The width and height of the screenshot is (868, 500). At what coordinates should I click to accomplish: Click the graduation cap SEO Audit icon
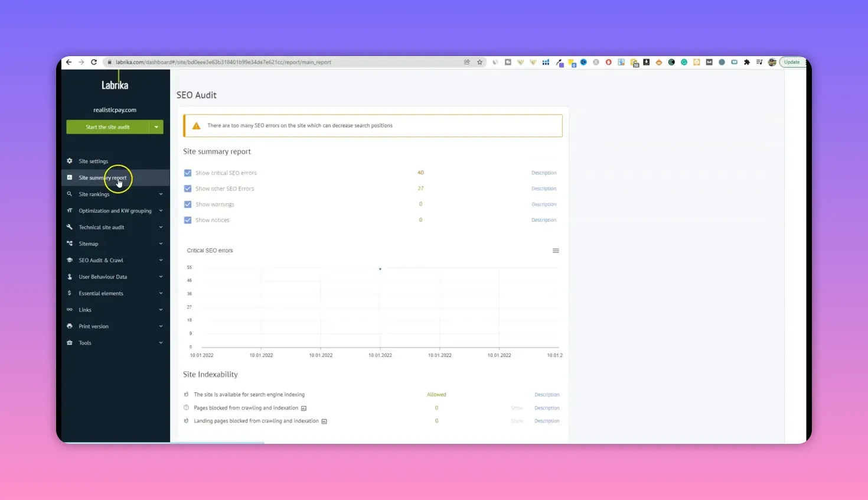point(70,260)
